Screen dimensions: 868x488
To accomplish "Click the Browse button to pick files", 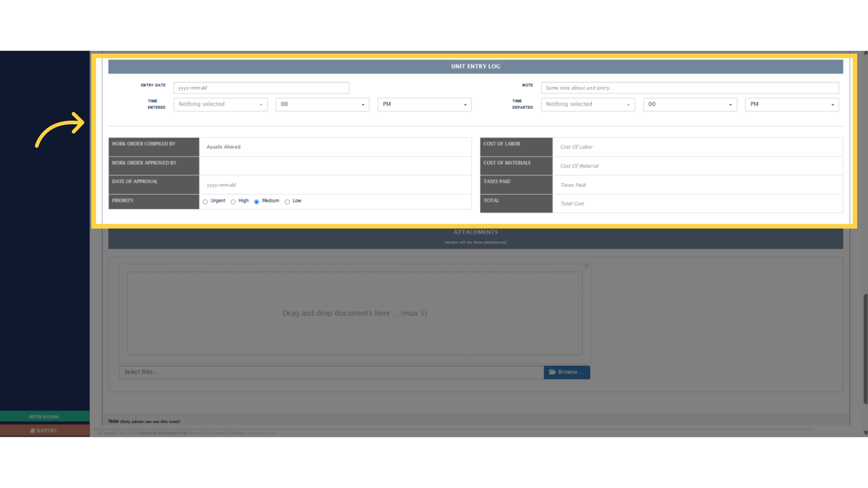I will (567, 372).
